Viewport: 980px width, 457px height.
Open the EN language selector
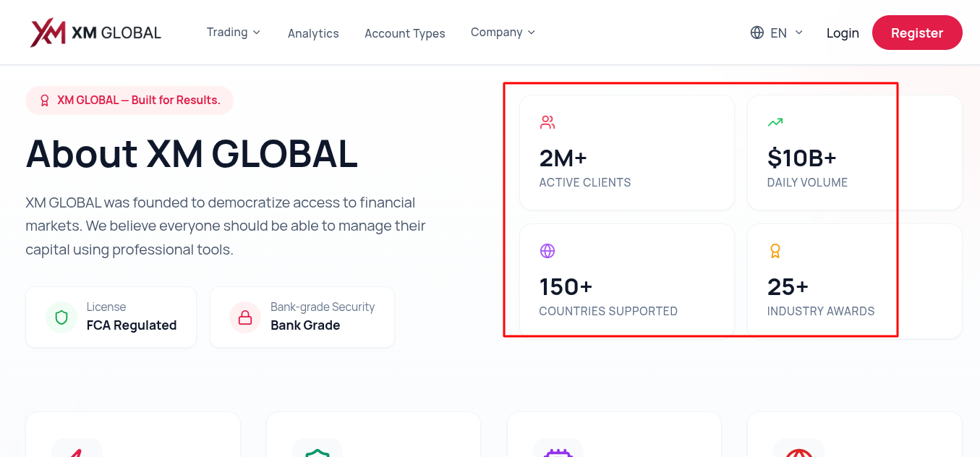pyautogui.click(x=777, y=33)
